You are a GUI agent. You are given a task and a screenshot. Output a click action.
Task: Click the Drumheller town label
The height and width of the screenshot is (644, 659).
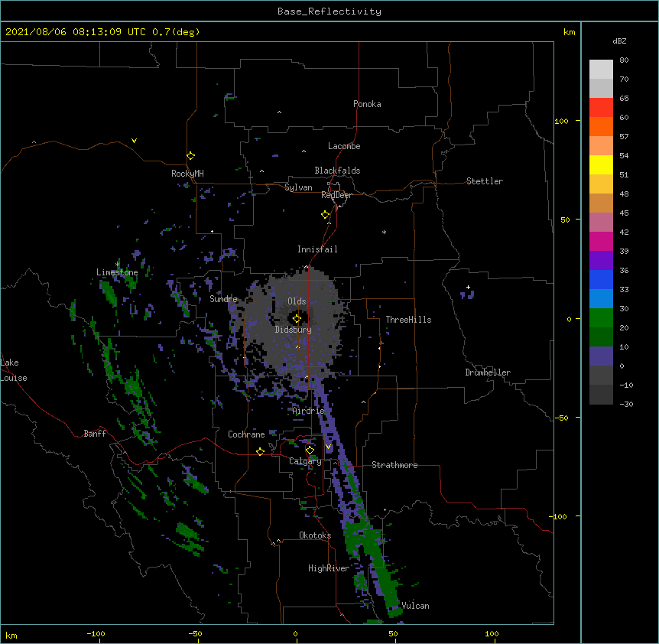(x=488, y=372)
